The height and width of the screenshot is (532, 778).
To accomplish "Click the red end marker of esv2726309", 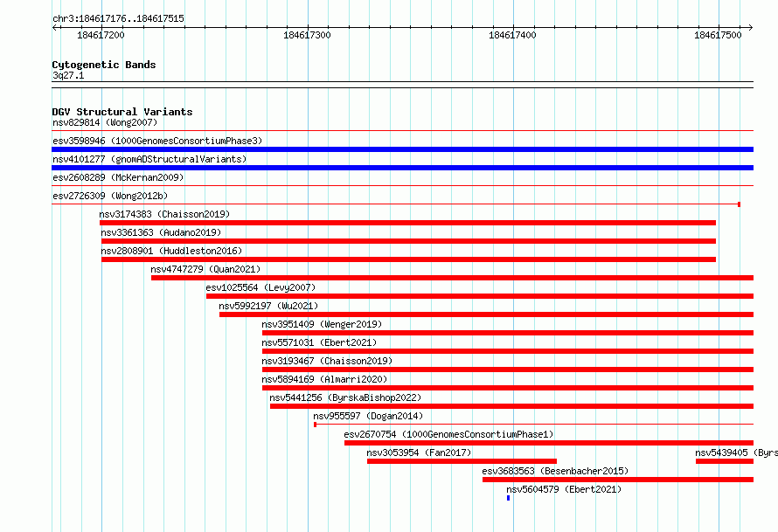I will (740, 204).
